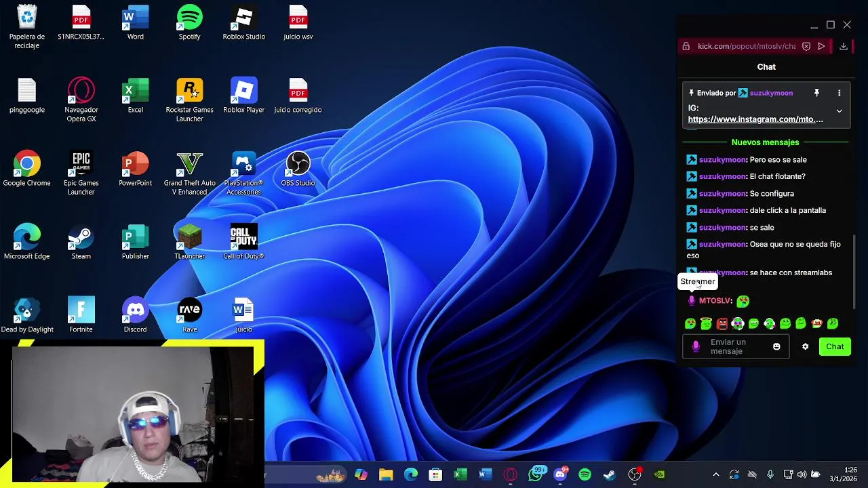Show hidden system tray icons

pos(715,474)
